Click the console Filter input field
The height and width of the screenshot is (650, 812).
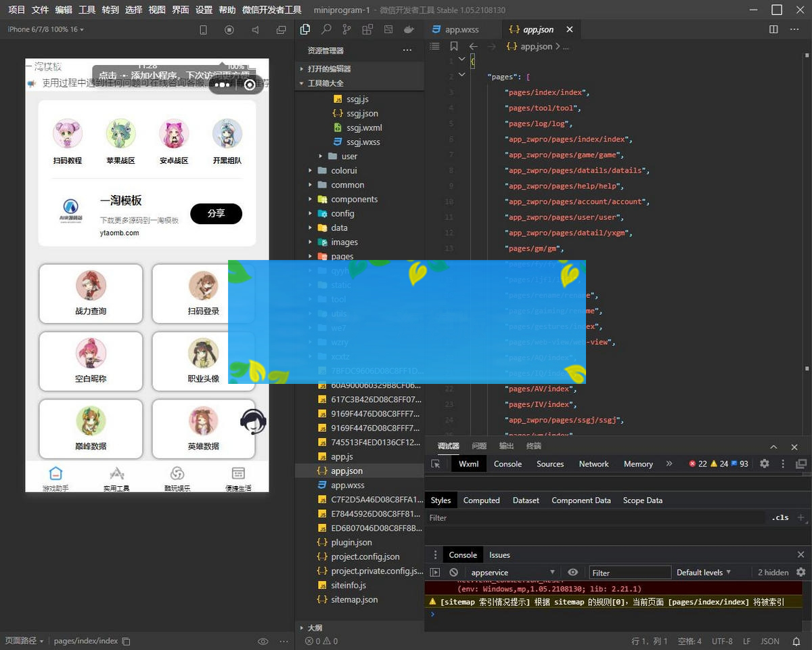pyautogui.click(x=630, y=573)
